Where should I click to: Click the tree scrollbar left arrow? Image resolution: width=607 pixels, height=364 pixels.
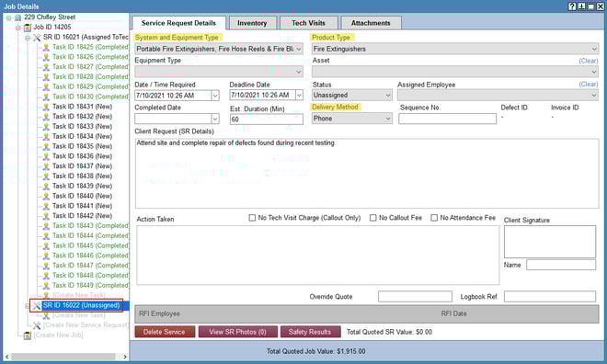7,357
